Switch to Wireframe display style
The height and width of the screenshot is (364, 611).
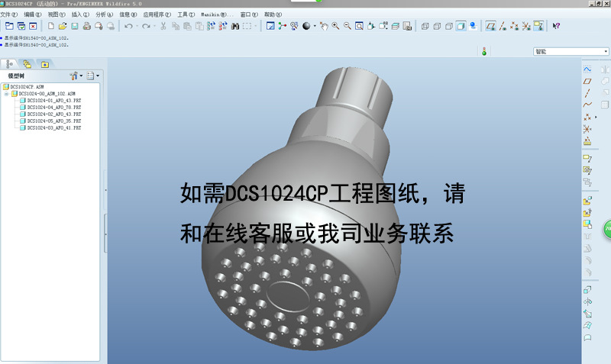[x=425, y=26]
